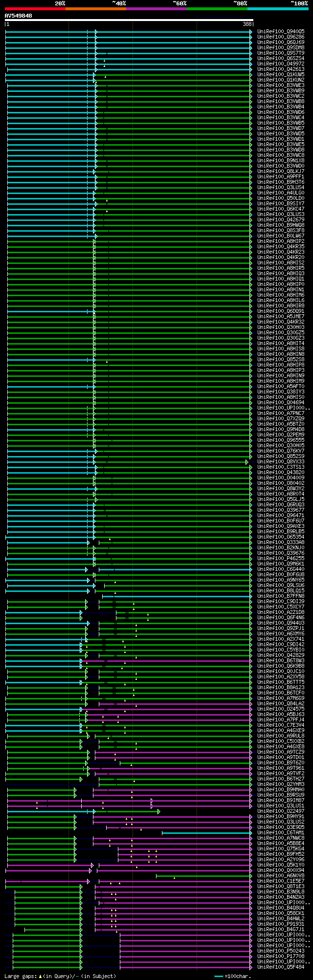The height and width of the screenshot is (980, 313).
Task: Select the UniRef100_B9H3T6 label
Action: [x=281, y=182]
